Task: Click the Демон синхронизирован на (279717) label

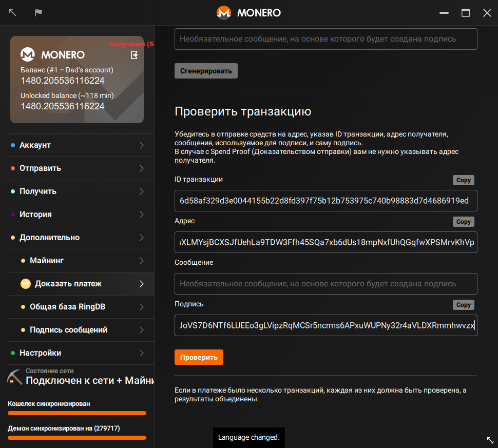Action: pos(64,428)
